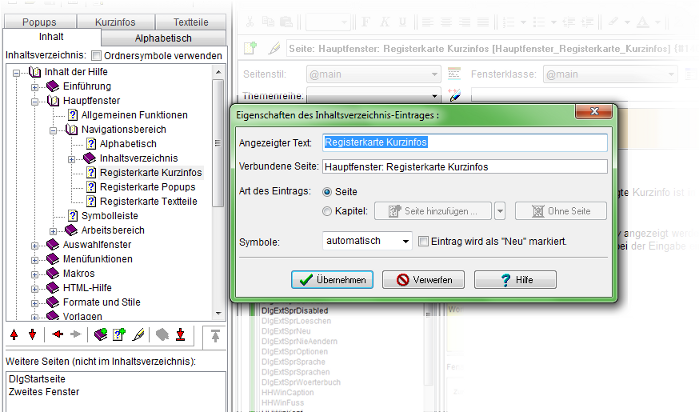Click the add chapter book icon
This screenshot has width=699, height=412.
(x=99, y=334)
